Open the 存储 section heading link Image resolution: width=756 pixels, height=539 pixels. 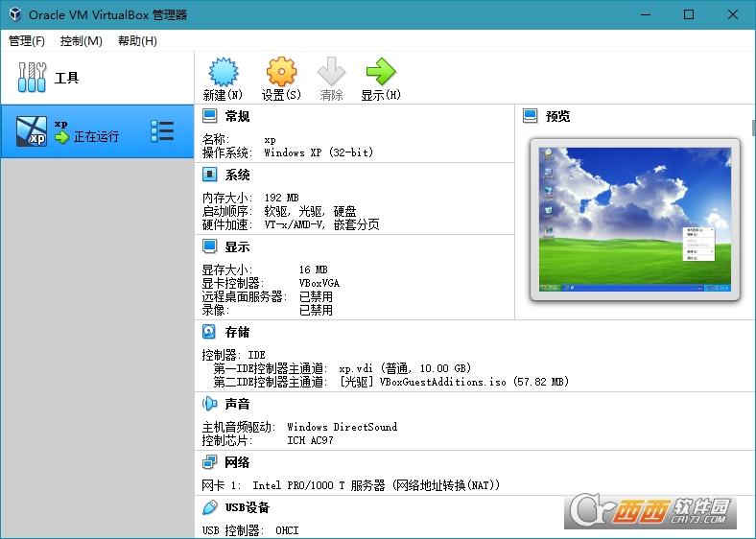pyautogui.click(x=237, y=332)
